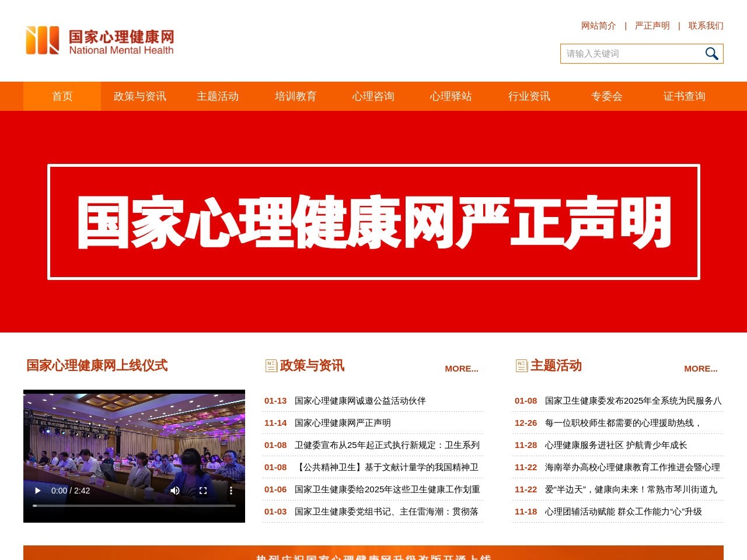Enter fullscreen on the video player

coord(203,491)
